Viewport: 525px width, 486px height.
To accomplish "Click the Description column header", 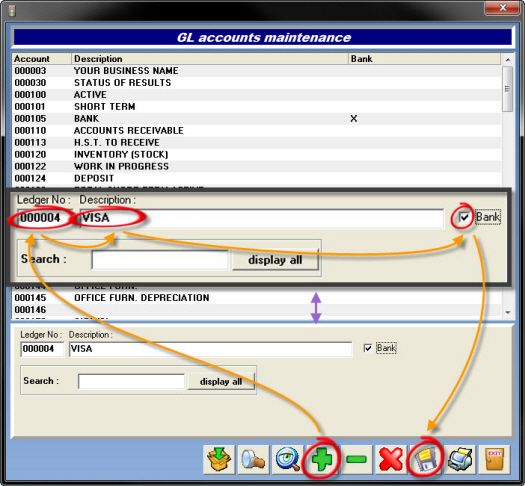I will [x=210, y=59].
